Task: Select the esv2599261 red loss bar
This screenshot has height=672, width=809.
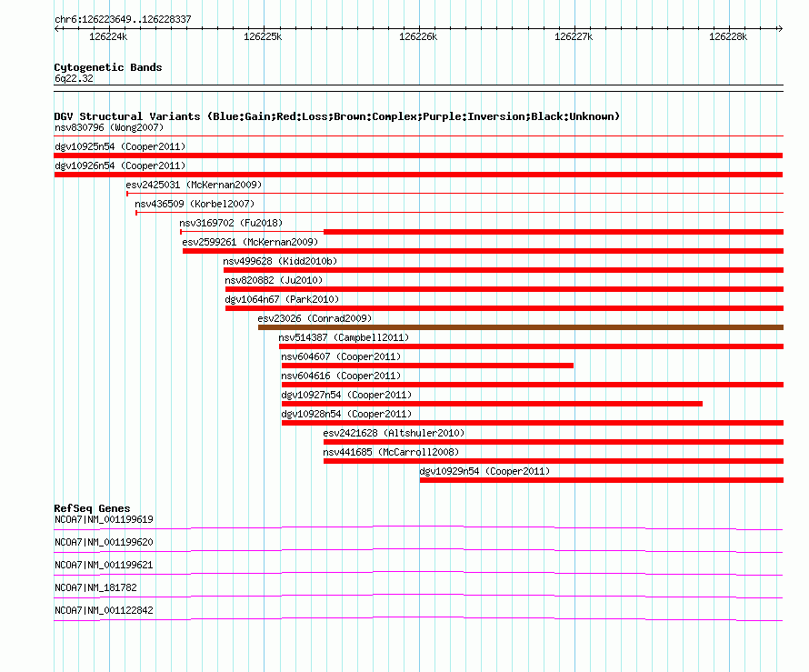Action: [483, 251]
